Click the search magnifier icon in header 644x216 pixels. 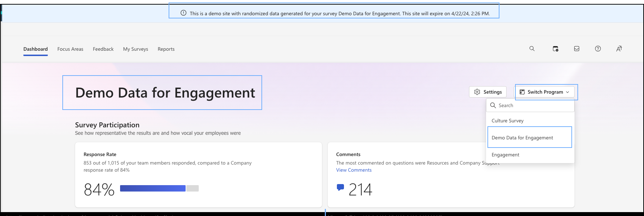(532, 49)
